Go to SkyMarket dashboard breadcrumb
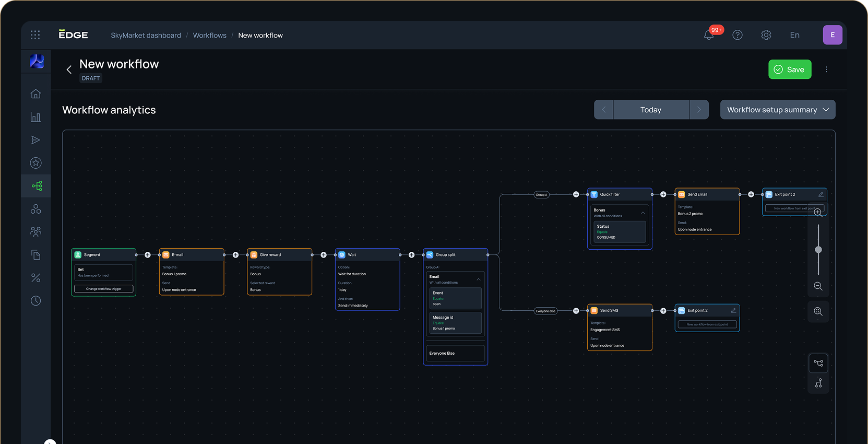The width and height of the screenshot is (868, 444). tap(146, 36)
